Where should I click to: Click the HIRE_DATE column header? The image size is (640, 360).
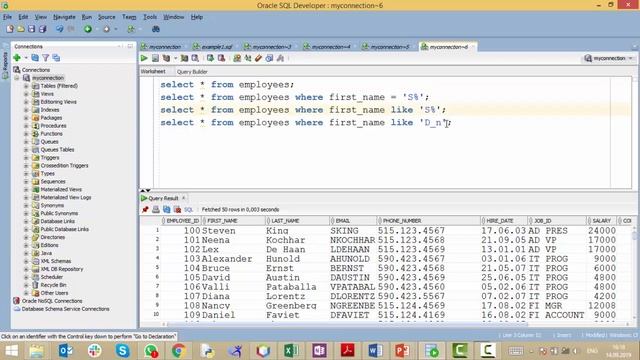[504, 221]
